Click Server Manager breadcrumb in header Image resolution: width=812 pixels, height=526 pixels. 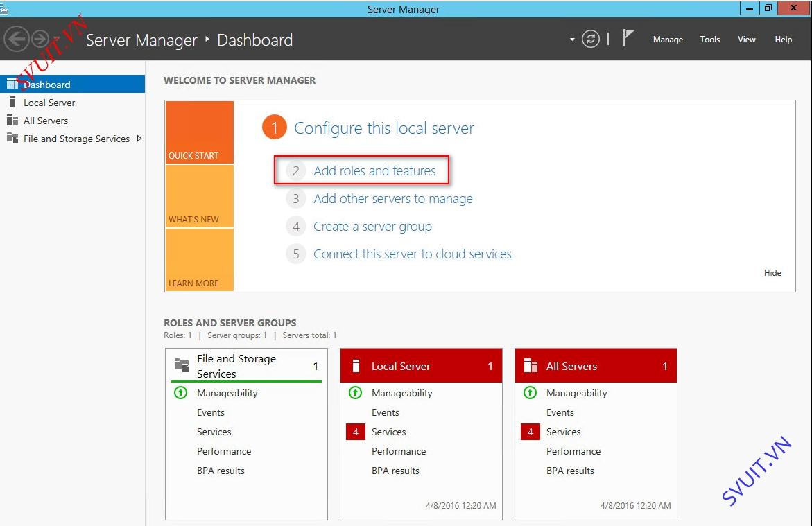point(141,40)
